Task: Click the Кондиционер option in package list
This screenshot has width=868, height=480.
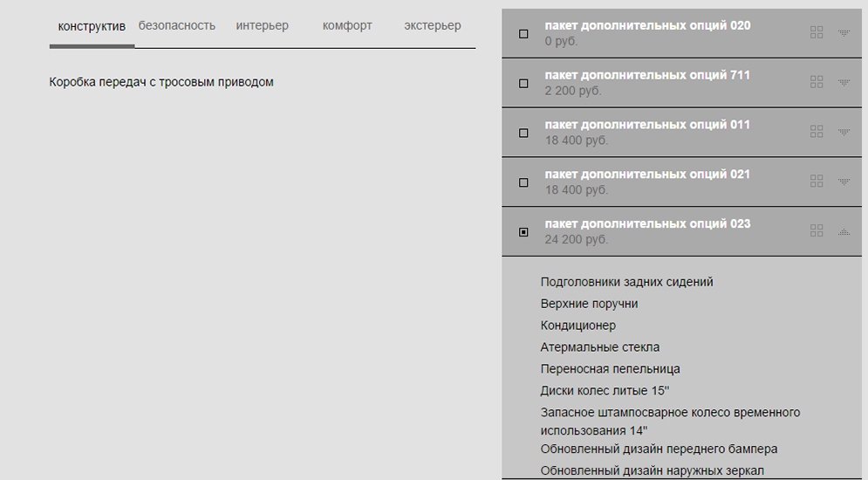Action: 578,326
